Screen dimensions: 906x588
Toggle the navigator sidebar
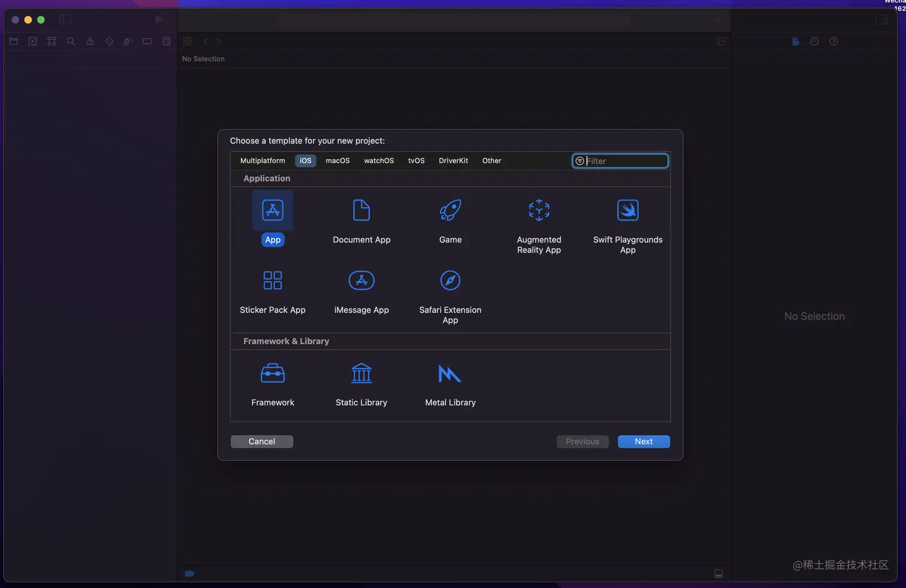[x=65, y=20]
